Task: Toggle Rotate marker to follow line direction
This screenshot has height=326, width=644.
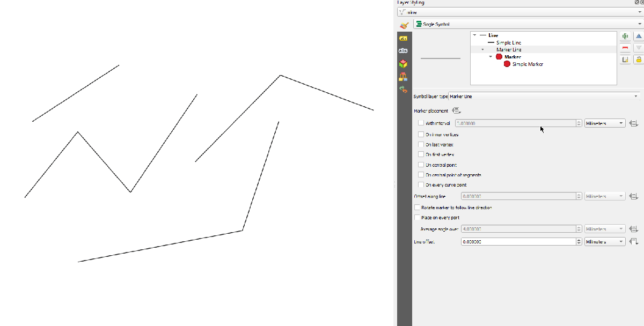Action: coord(418,208)
